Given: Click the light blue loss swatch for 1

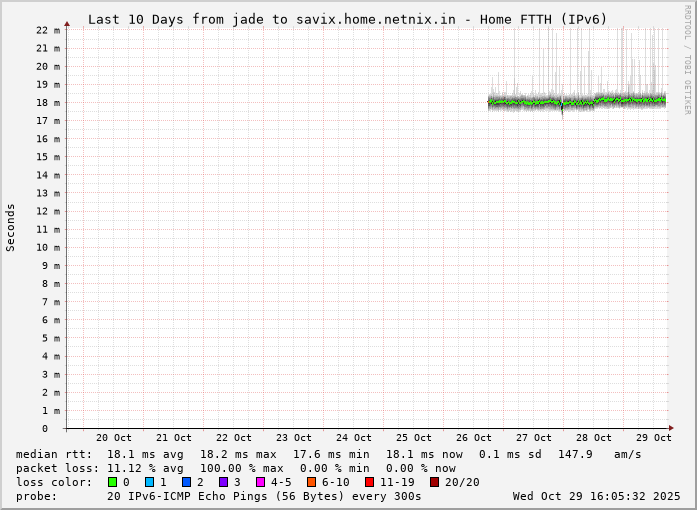Looking at the screenshot, I should tap(150, 482).
